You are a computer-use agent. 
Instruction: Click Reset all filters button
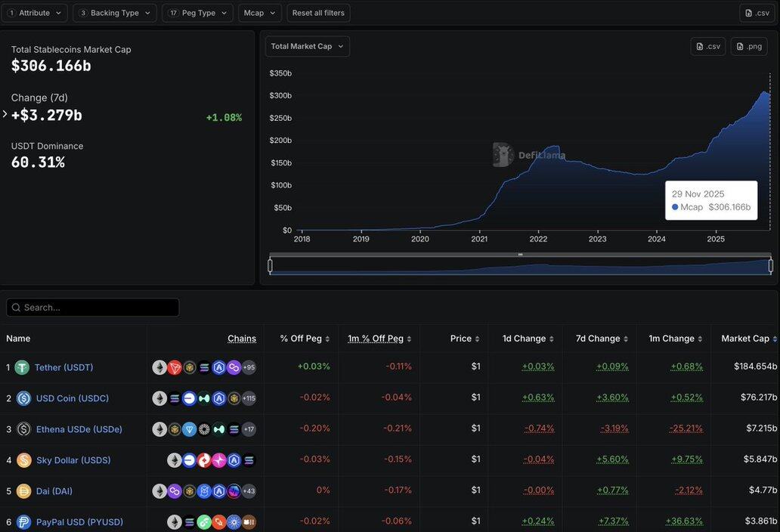318,13
